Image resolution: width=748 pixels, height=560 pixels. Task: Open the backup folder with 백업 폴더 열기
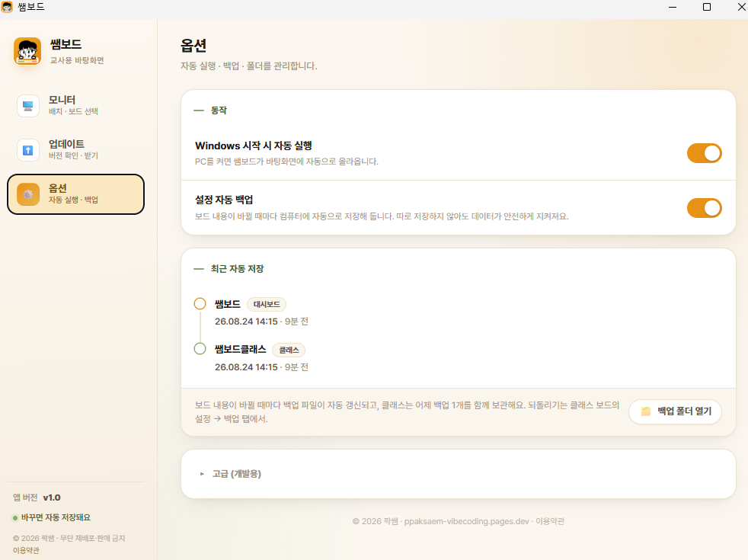click(675, 411)
